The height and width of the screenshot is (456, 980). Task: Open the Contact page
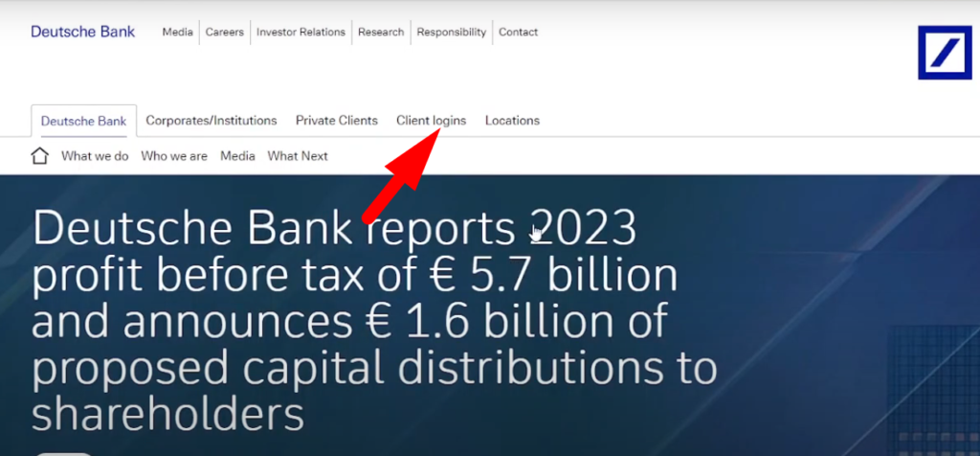pos(519,32)
